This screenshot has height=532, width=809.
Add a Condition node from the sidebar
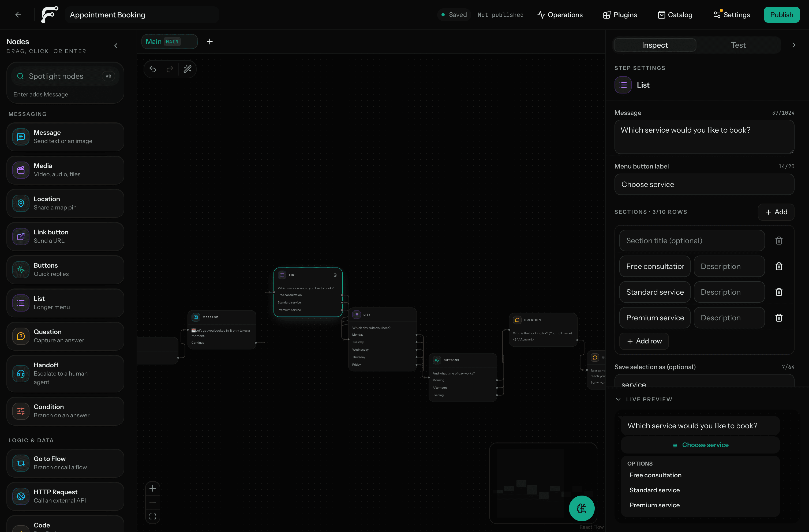65,411
